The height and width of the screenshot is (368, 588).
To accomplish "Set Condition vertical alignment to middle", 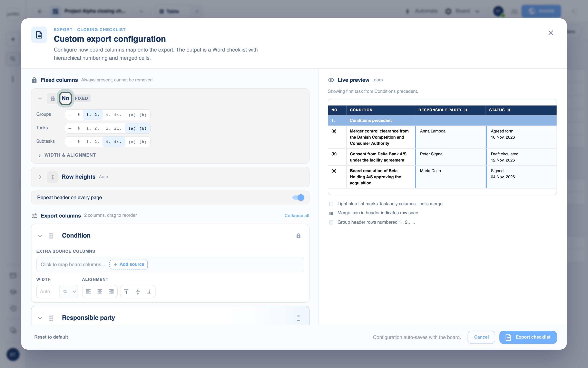I will [x=138, y=292].
